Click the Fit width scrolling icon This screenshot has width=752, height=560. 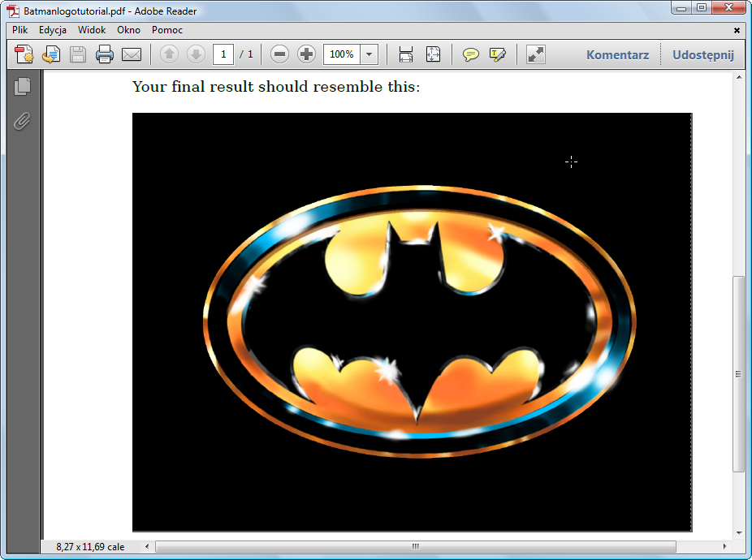[x=406, y=54]
